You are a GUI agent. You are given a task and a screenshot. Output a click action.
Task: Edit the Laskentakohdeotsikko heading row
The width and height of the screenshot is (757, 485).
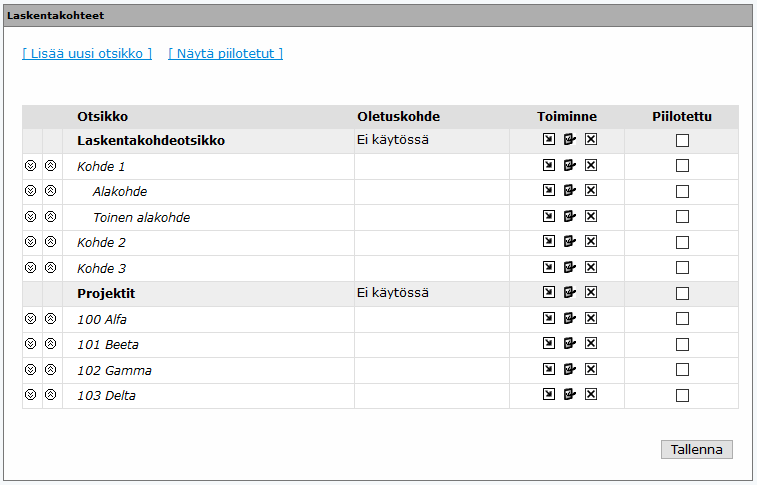(570, 140)
